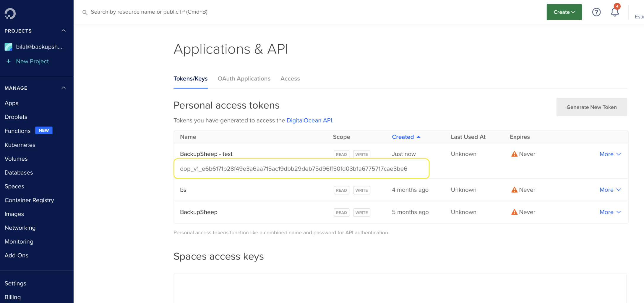Expand More options for the BackupSheep token
The width and height of the screenshot is (644, 303).
pos(610,212)
